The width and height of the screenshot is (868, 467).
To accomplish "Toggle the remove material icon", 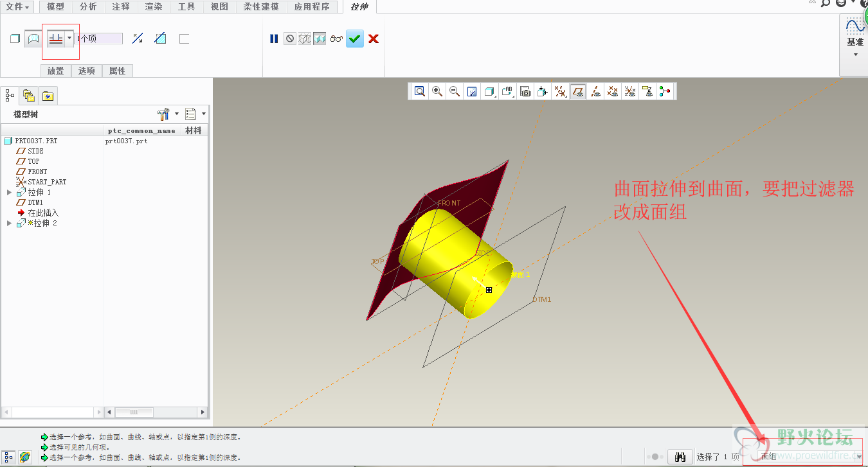I will 161,39.
